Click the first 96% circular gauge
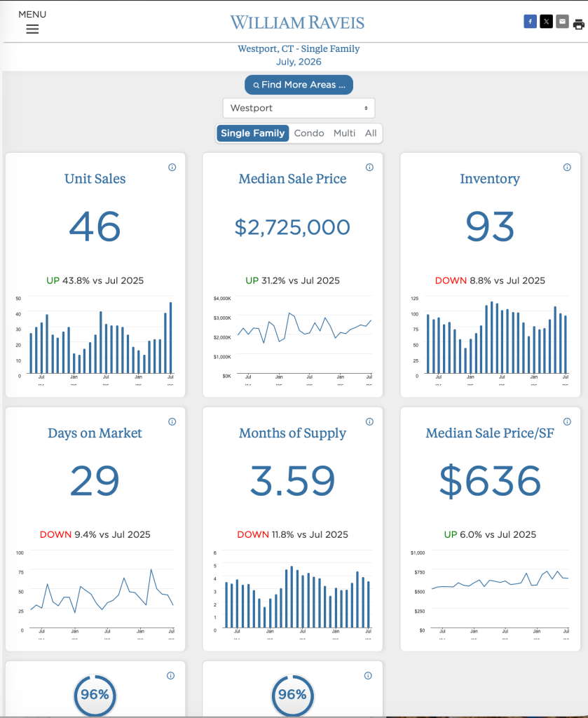The height and width of the screenshot is (718, 588). 95,695
